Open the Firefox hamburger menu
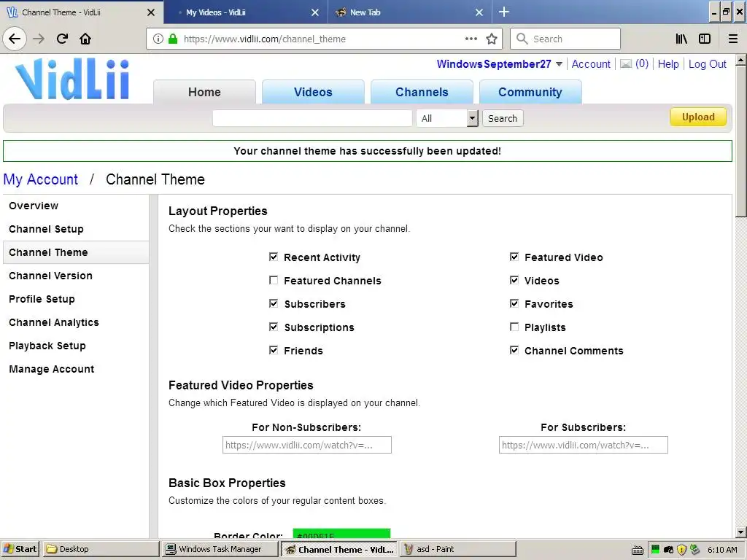 733,39
